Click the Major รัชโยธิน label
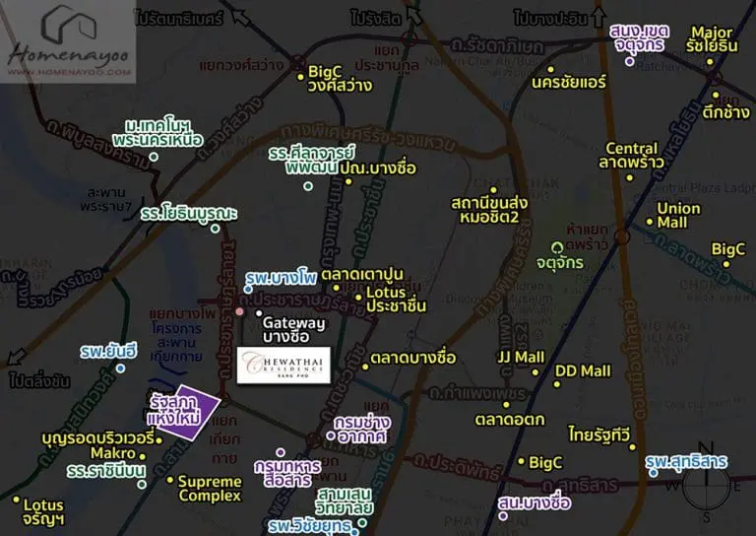 click(712, 39)
